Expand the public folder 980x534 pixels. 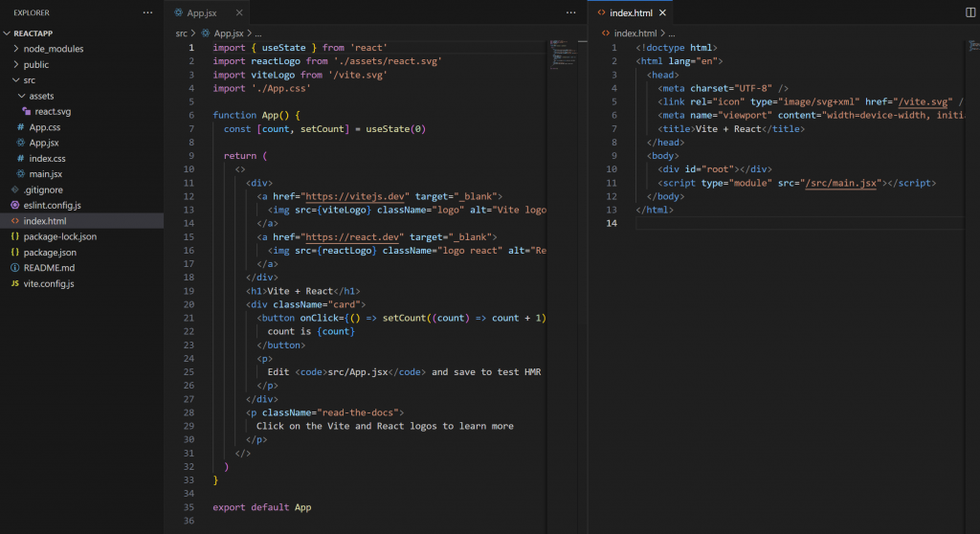click(x=82, y=64)
